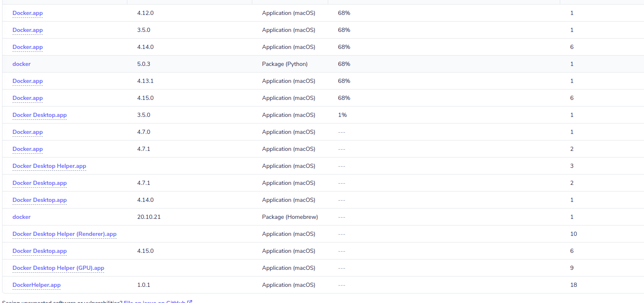Open DockerHelper.app version 1.0.1 details
644x303 pixels.
pos(37,285)
